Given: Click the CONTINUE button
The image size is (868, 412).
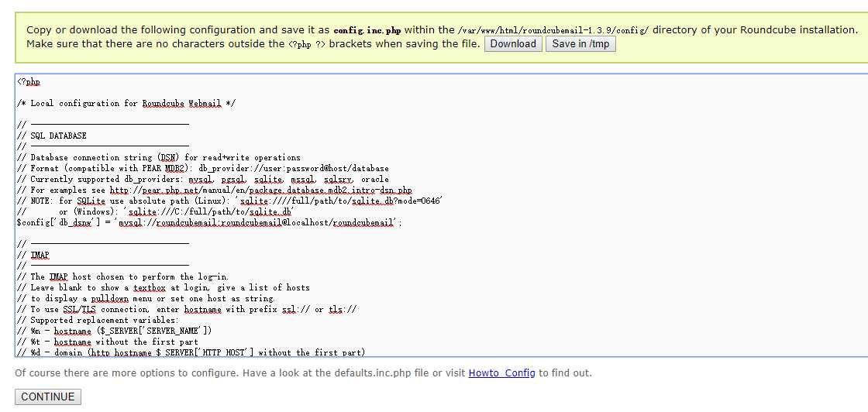Looking at the screenshot, I should pyautogui.click(x=47, y=397).
